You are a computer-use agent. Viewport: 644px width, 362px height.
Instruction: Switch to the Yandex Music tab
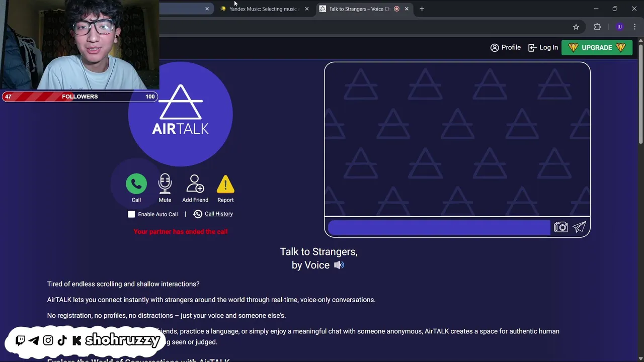(x=263, y=9)
